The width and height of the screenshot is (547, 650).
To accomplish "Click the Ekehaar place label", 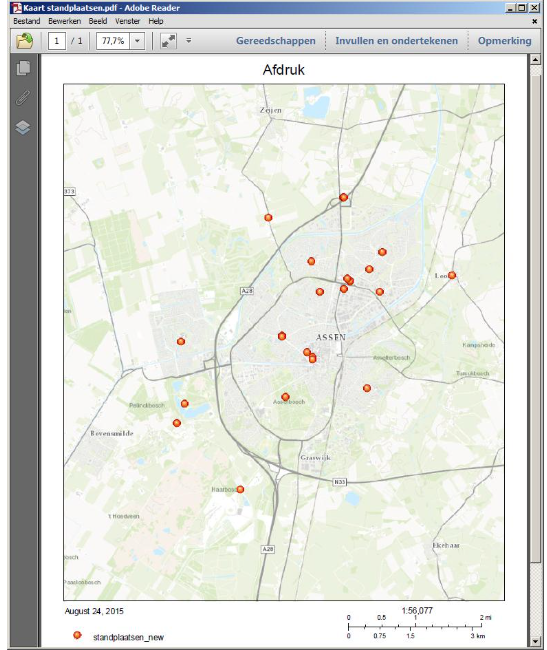I will tap(446, 546).
